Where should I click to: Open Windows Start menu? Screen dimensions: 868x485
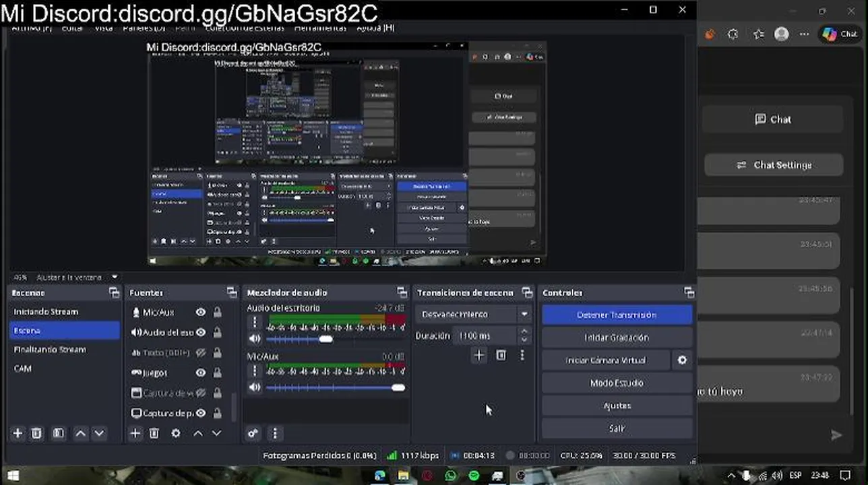[x=12, y=476]
